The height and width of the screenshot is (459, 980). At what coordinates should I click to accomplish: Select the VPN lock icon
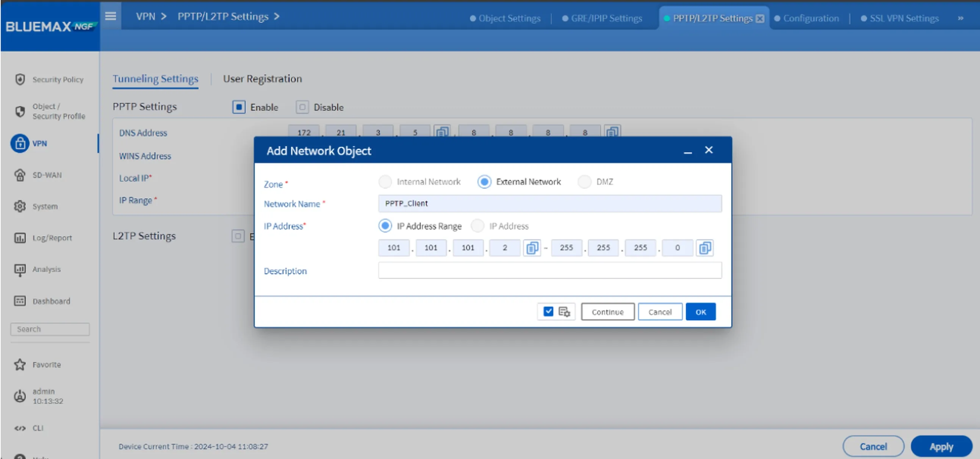point(20,144)
